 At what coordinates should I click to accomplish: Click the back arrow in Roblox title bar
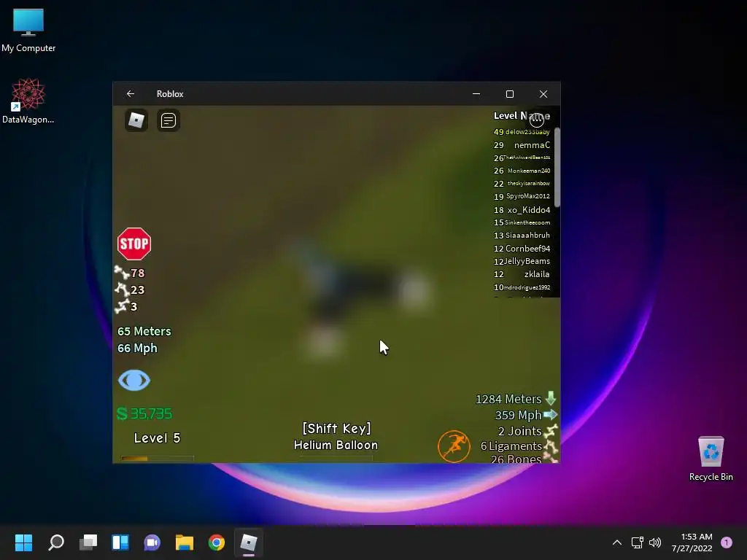coord(131,94)
